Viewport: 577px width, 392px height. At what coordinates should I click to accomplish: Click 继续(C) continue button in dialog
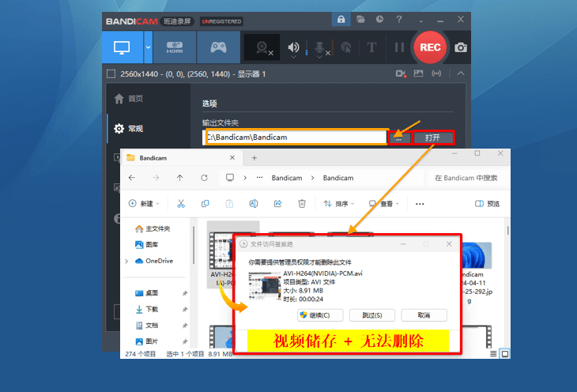click(320, 315)
